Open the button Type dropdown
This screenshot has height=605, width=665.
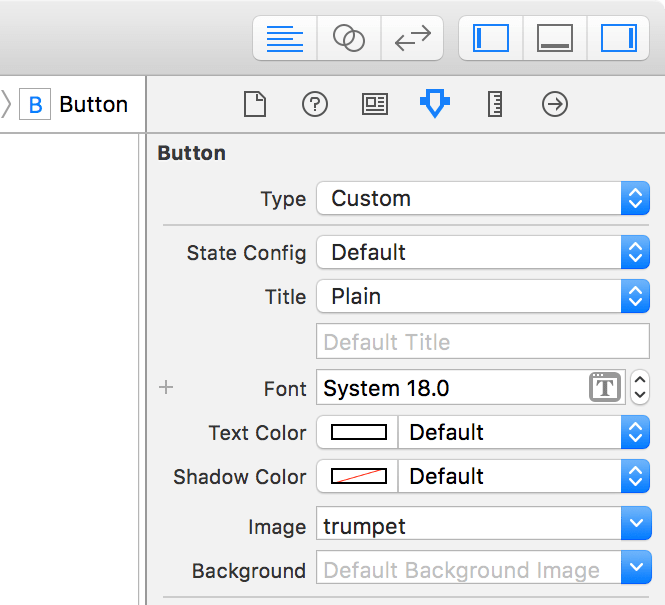[483, 198]
